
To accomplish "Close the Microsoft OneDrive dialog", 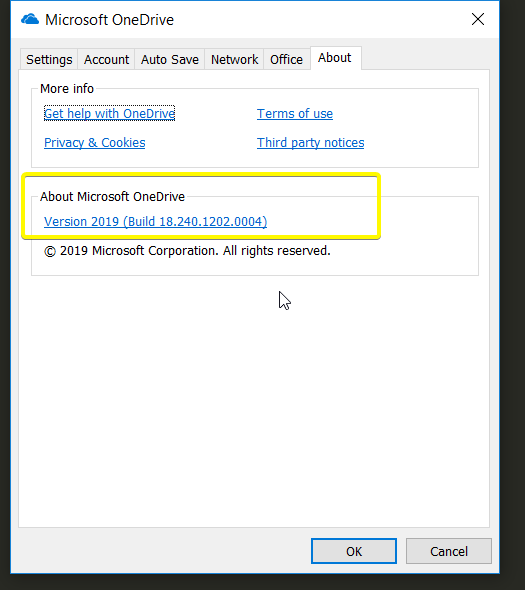I will tap(478, 19).
